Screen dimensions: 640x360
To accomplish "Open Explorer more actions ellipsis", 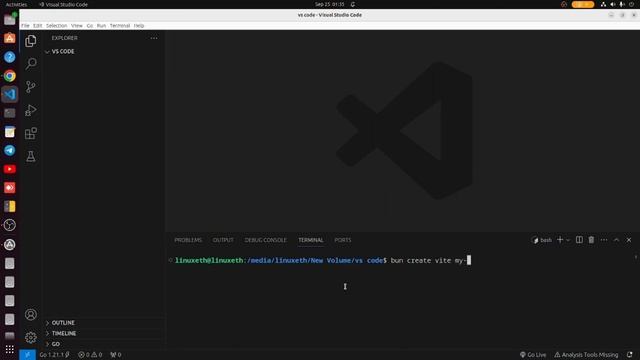I will click(x=154, y=38).
